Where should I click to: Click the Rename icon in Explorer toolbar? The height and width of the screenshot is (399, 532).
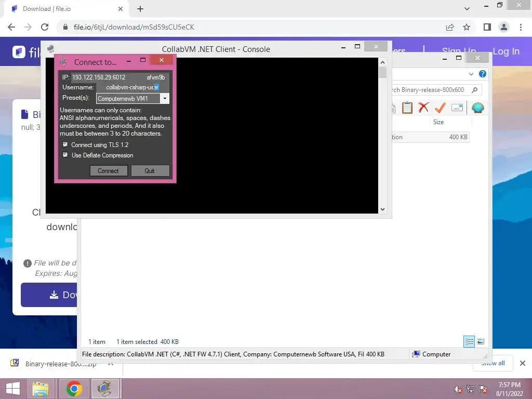(x=457, y=108)
